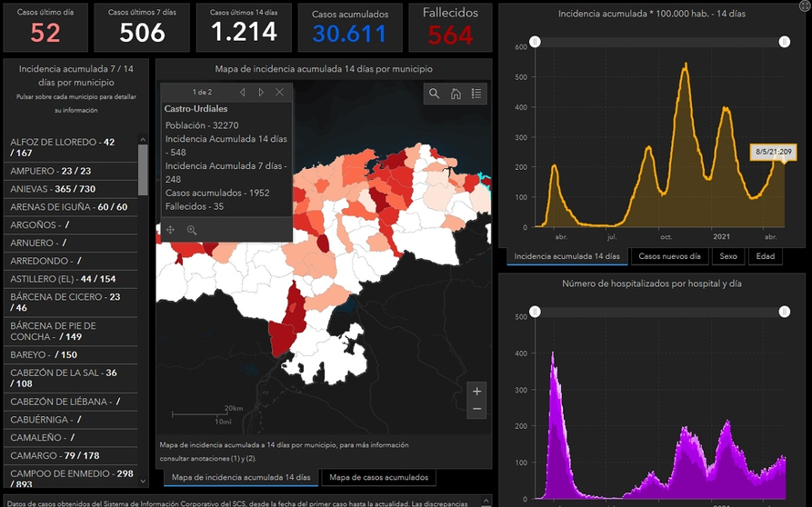Switch to Casos nuevos día tab

[x=669, y=256]
